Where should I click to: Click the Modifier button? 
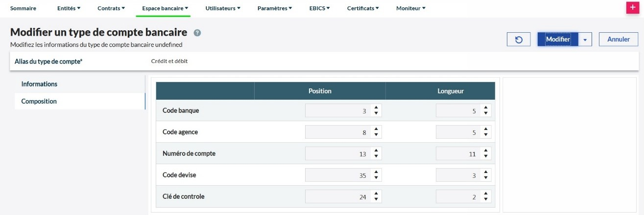(x=558, y=40)
